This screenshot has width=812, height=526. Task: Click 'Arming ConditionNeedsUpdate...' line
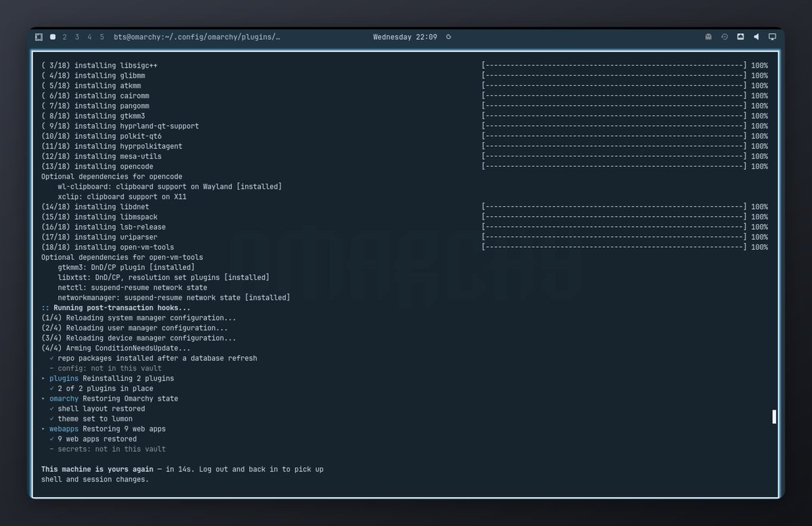[x=116, y=348]
